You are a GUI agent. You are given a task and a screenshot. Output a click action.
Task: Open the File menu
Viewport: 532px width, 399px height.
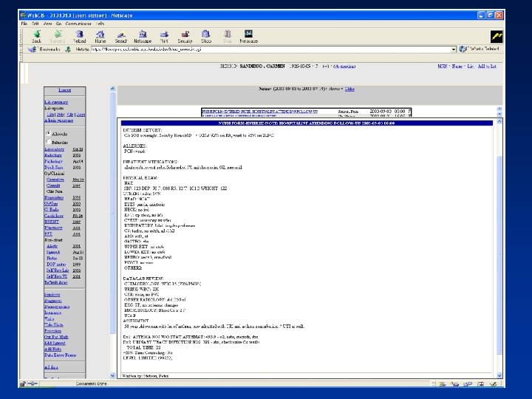click(26, 23)
